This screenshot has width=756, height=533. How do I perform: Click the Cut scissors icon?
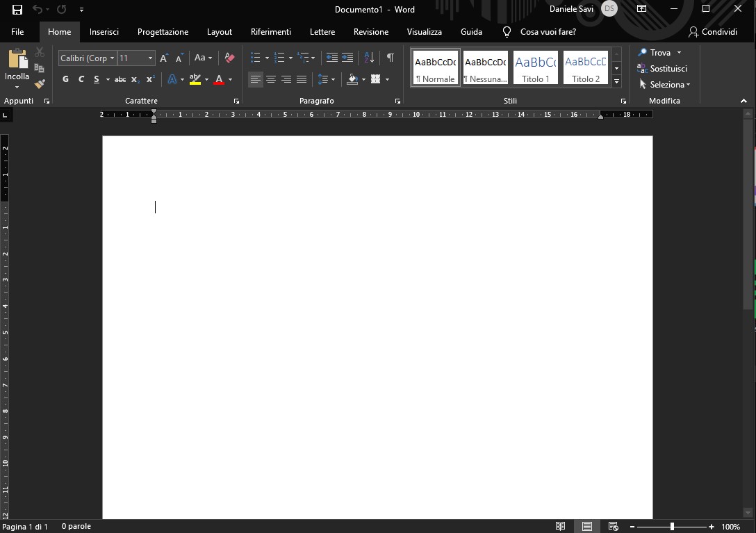tap(40, 52)
